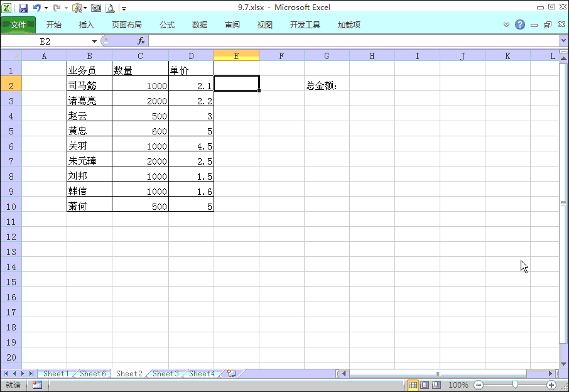This screenshot has width=569, height=392.
Task: Switch to Page Break Preview in status bar
Action: tap(436, 384)
